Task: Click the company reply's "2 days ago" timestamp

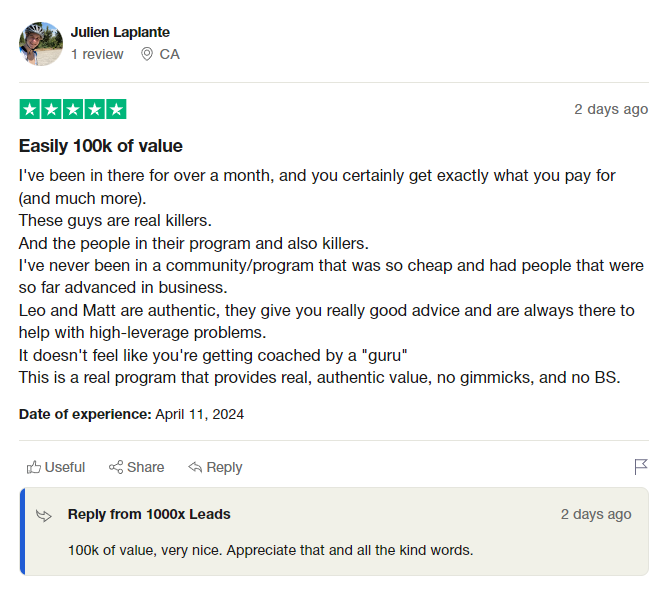Action: coord(596,514)
